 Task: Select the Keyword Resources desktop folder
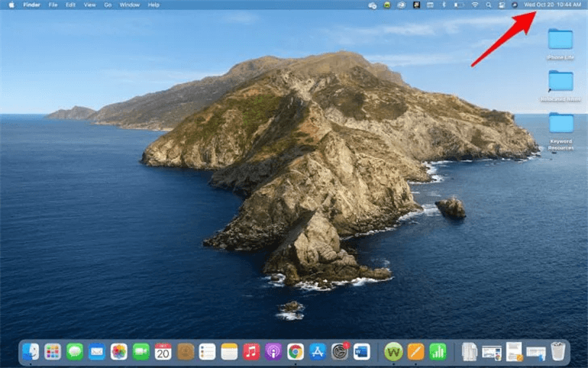pos(561,123)
